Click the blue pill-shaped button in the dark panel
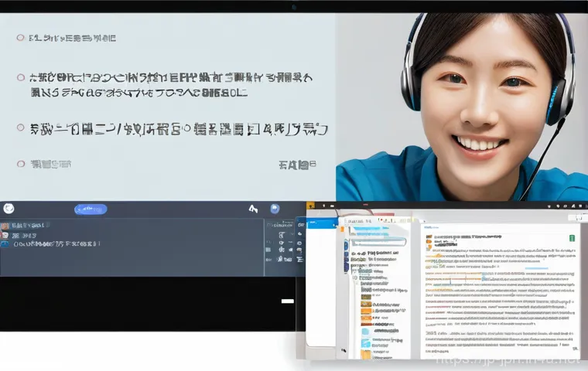 tap(91, 209)
